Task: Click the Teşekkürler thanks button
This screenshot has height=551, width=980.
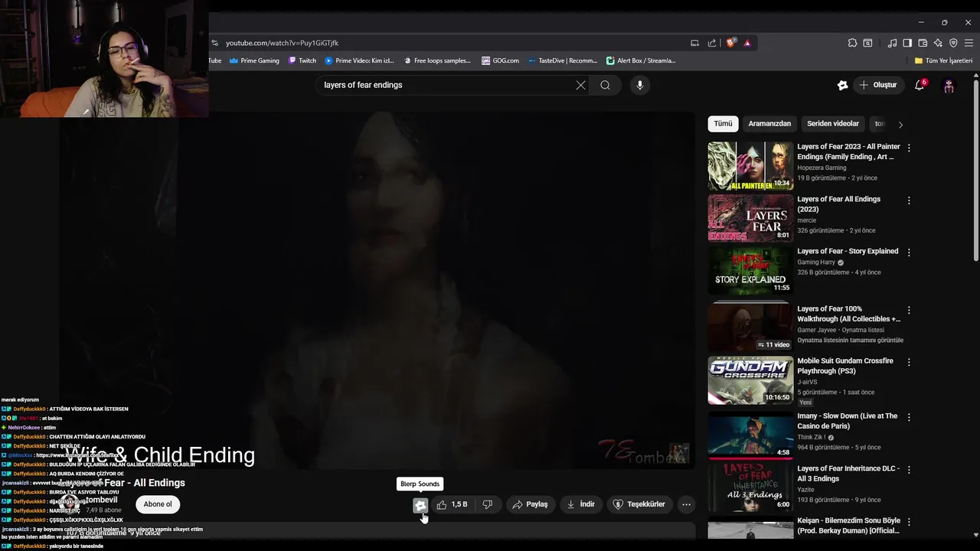Action: click(639, 504)
